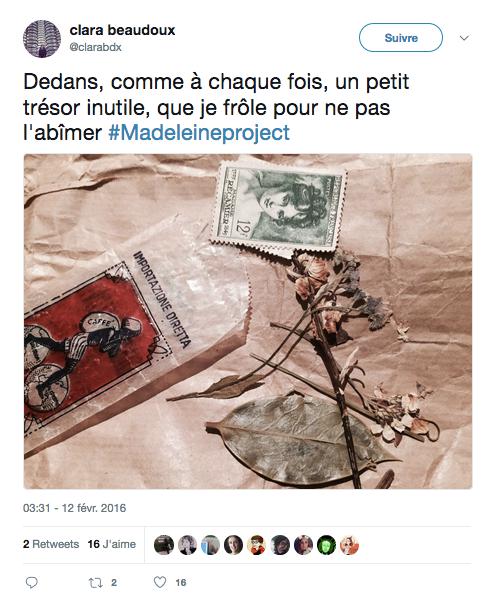Follow the account with Suivre button
498x607 pixels.
(401, 38)
